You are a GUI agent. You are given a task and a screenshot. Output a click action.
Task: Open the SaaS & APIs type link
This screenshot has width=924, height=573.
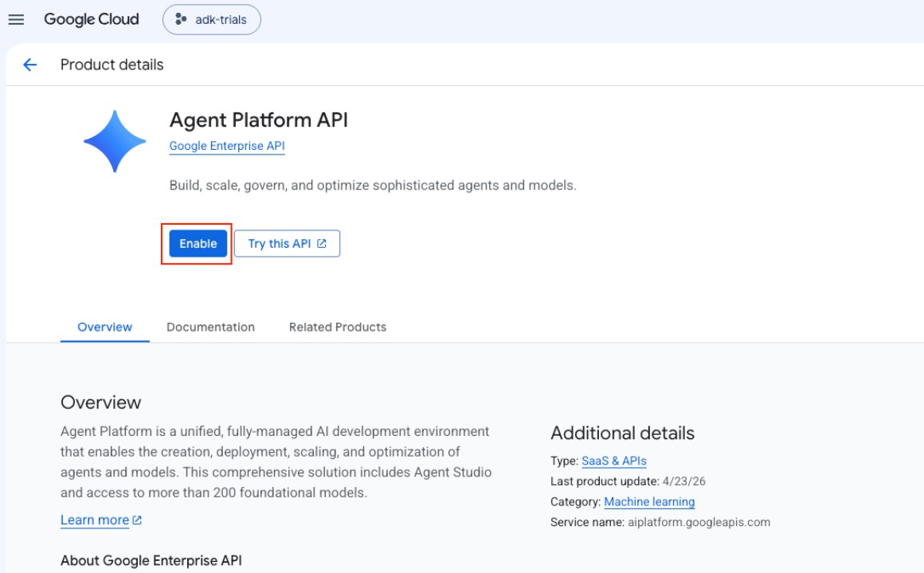pyautogui.click(x=614, y=461)
